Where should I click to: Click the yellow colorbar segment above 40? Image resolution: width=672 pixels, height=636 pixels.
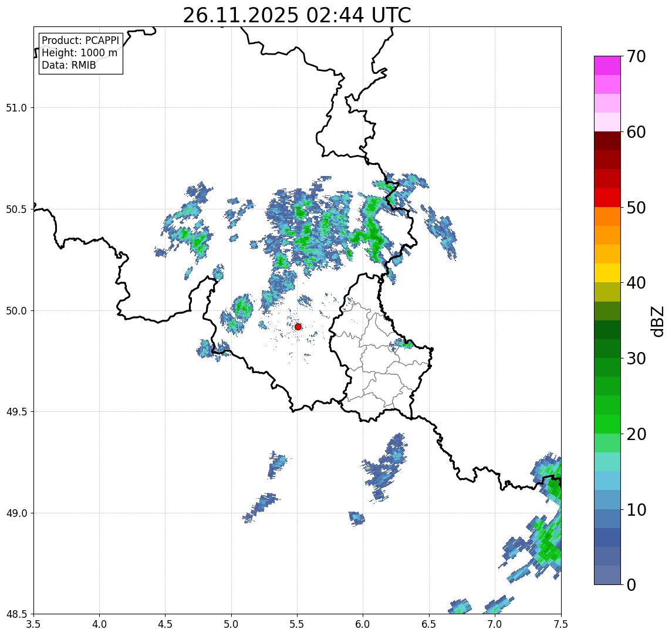pyautogui.click(x=607, y=273)
